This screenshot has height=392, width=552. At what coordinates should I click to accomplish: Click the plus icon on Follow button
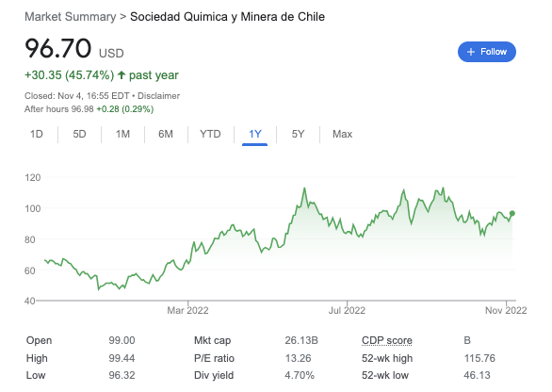(471, 52)
